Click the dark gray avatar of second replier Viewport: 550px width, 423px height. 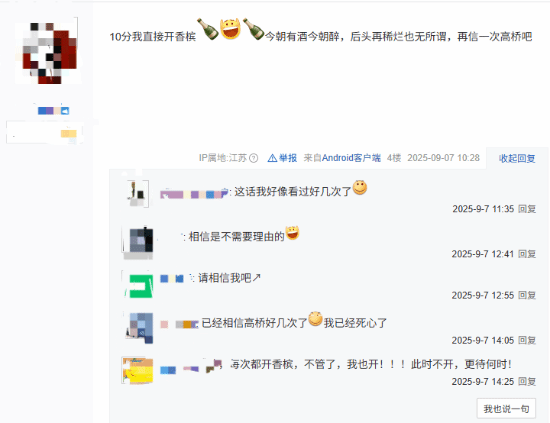pyautogui.click(x=138, y=242)
